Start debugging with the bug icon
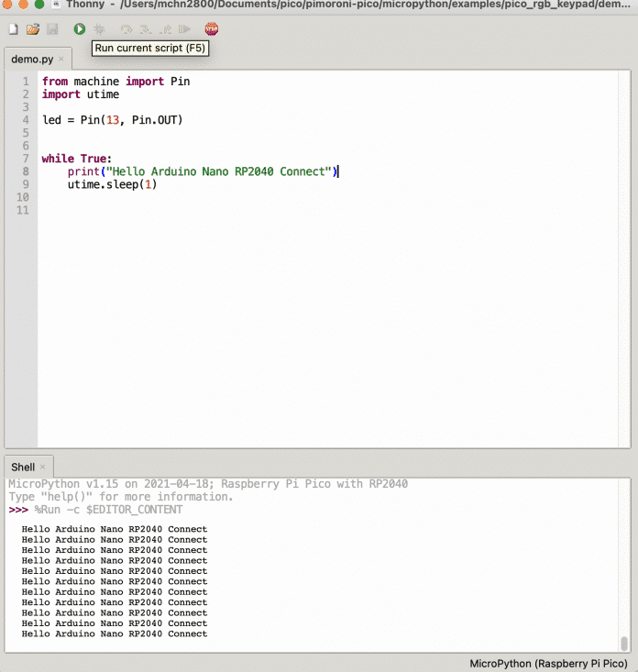The height and width of the screenshot is (672, 638). 100,29
